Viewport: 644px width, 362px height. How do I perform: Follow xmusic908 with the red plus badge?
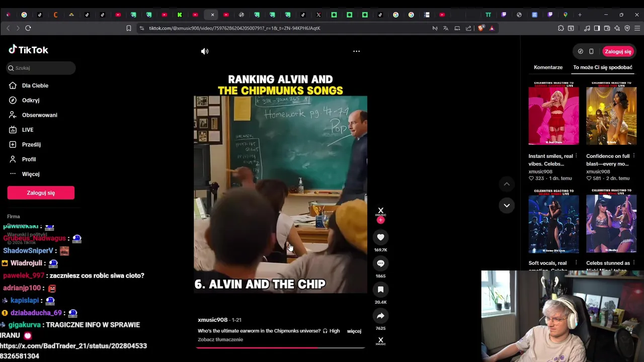click(380, 220)
